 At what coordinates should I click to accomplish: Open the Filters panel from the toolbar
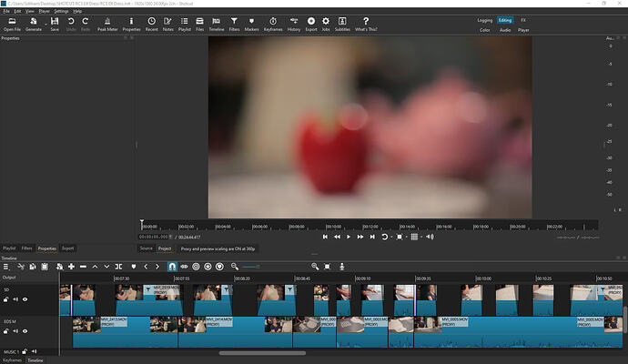pyautogui.click(x=234, y=24)
